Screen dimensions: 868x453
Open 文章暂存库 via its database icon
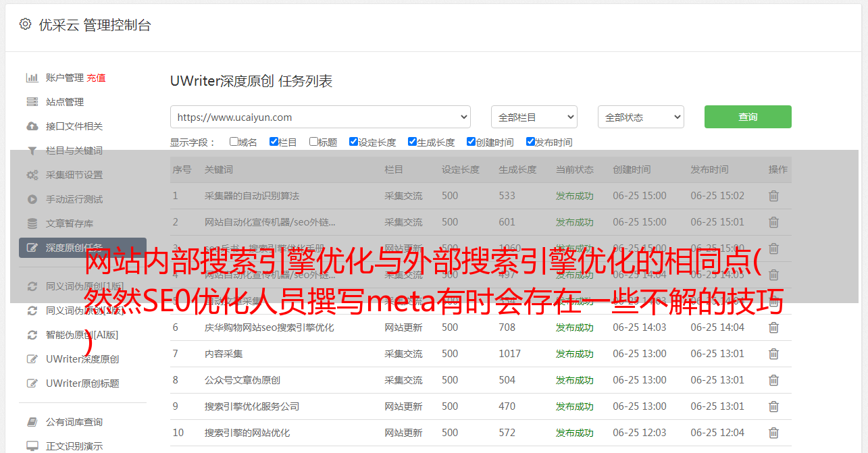pyautogui.click(x=32, y=223)
